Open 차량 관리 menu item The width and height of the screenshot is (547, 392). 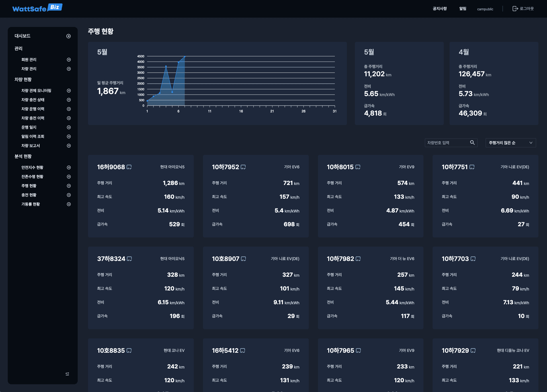coord(29,69)
